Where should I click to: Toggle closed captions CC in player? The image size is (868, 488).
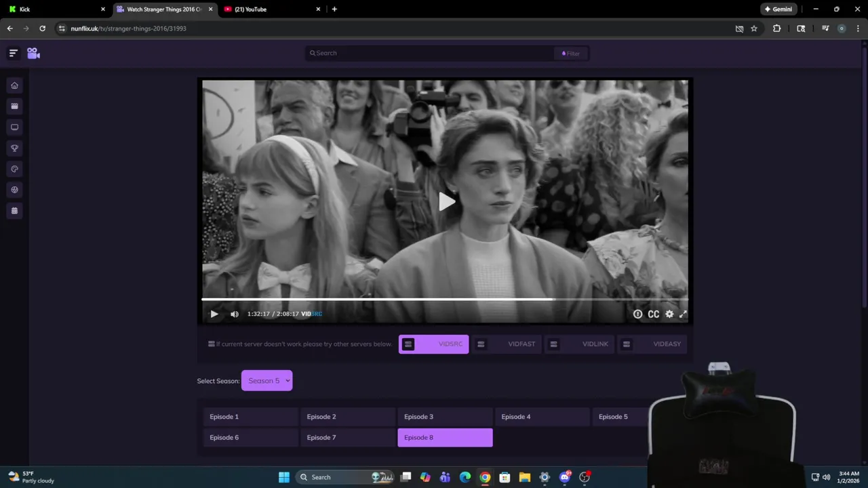654,314
